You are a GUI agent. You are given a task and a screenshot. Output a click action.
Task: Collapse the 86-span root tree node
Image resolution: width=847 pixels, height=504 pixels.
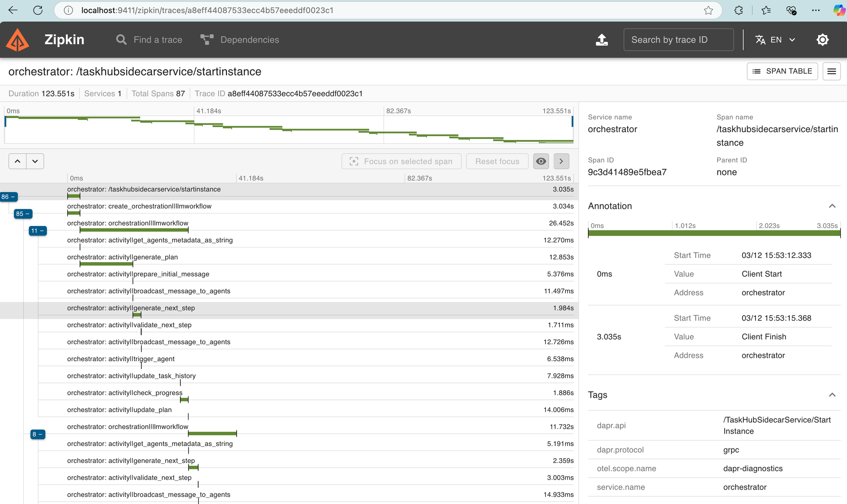click(8, 197)
